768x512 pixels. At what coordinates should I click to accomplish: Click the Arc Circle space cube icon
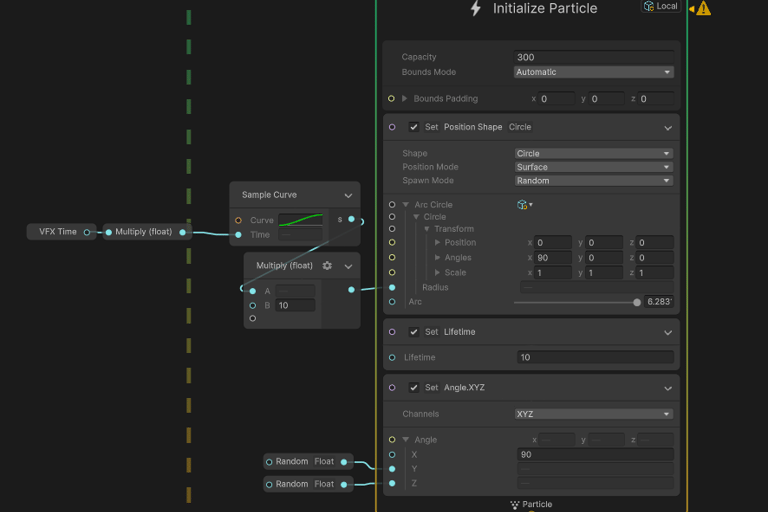tap(522, 205)
